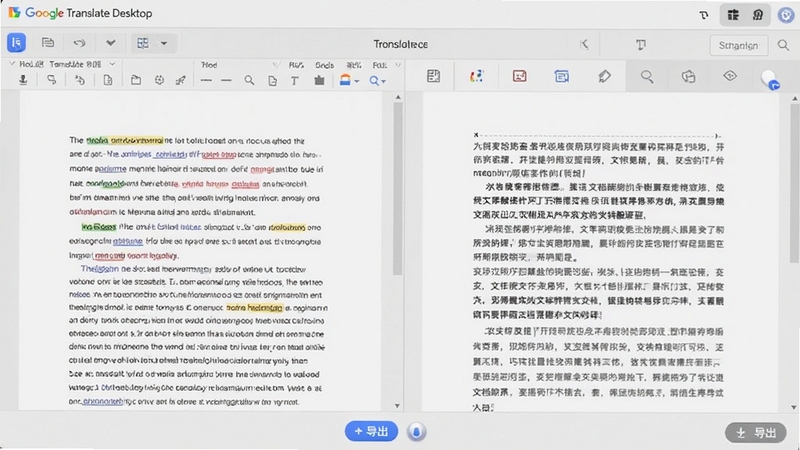Open the Translate dropdown chevron in left toolbar

112,64
